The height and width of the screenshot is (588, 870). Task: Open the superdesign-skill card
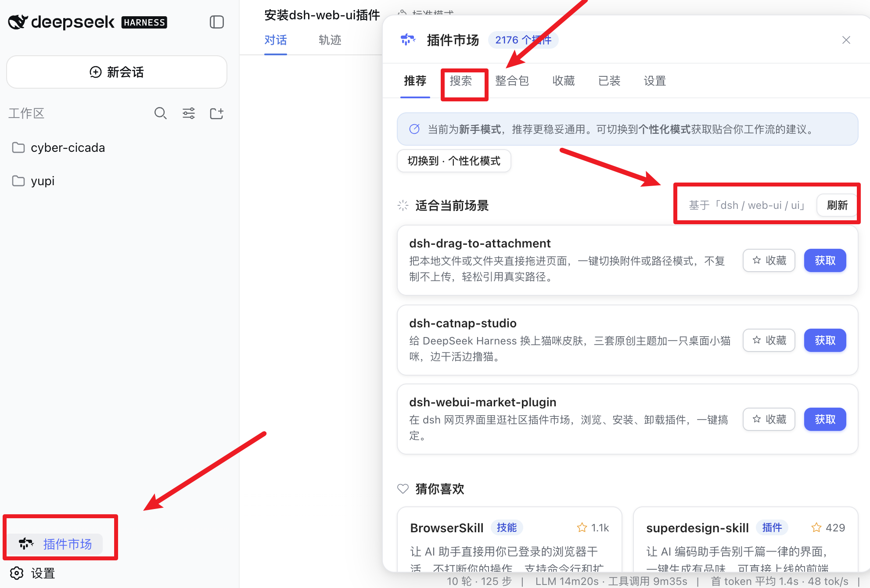(745, 540)
